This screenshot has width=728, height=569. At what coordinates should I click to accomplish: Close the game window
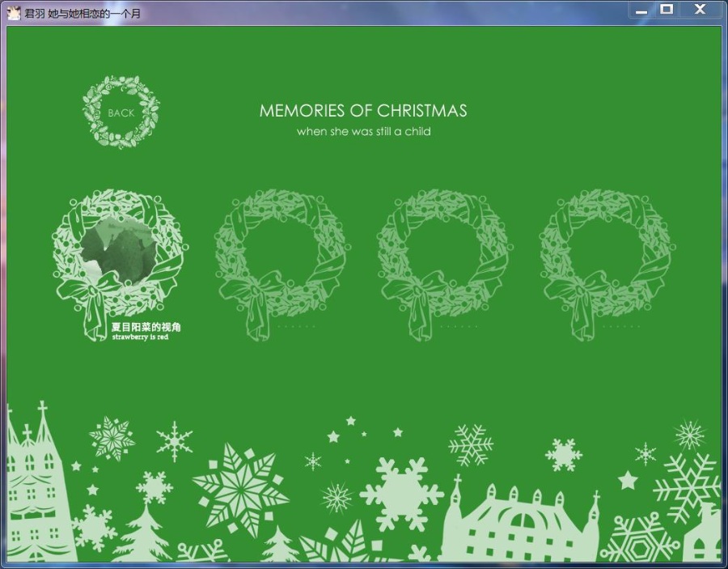[699, 10]
